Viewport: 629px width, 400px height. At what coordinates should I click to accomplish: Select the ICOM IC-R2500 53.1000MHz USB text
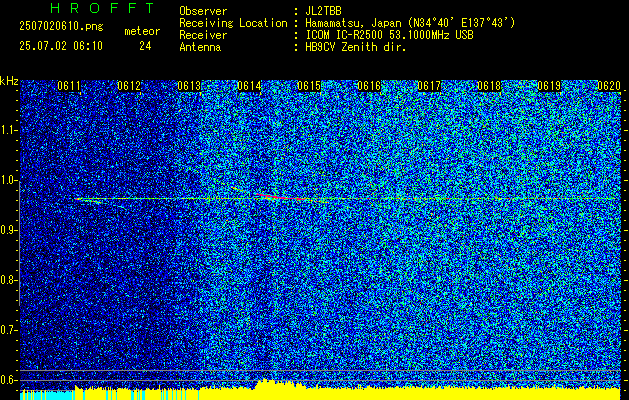(x=389, y=35)
